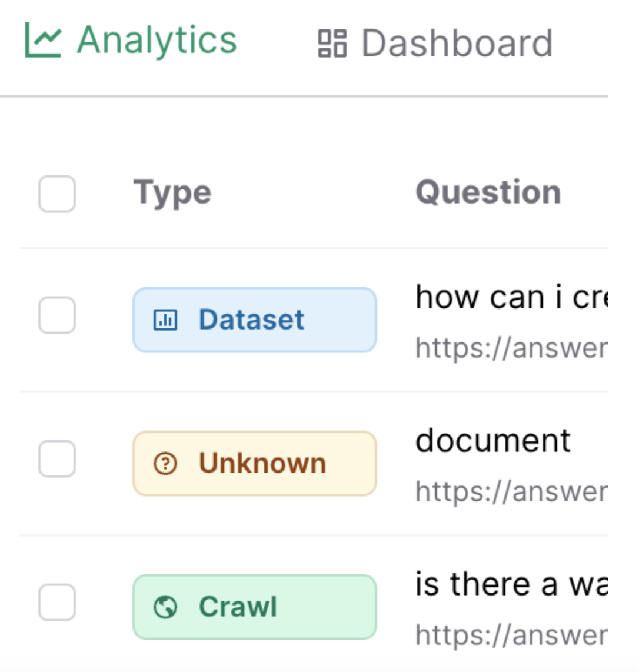Click the Type column header
This screenshot has height=672, width=639.
(172, 193)
